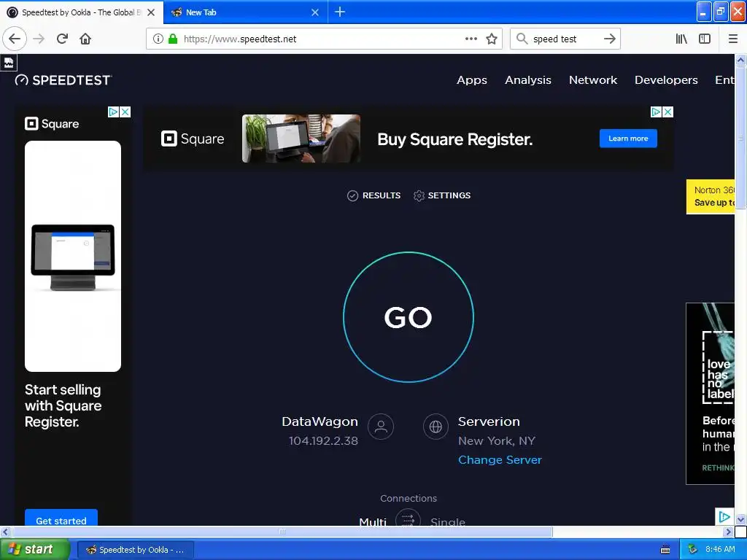Close the left sidebar ad X

pos(125,112)
